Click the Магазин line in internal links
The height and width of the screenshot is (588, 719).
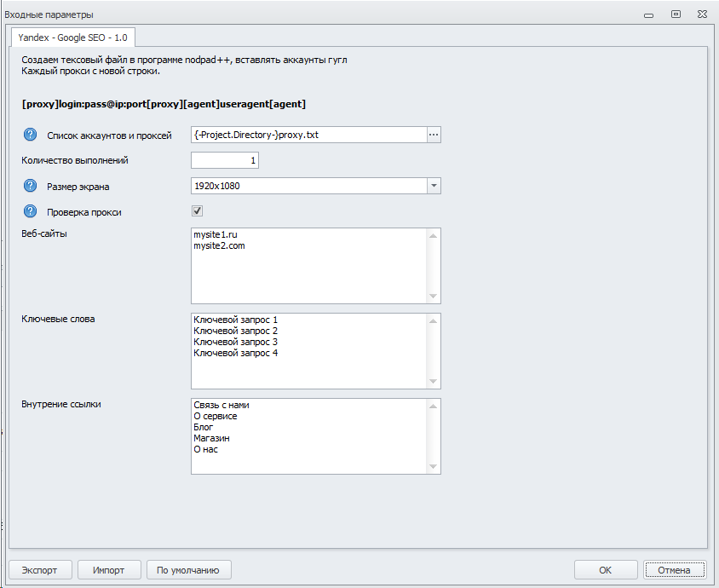tap(212, 438)
